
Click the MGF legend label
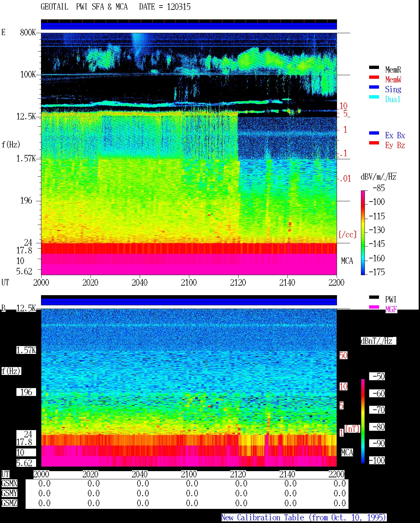[x=391, y=309]
